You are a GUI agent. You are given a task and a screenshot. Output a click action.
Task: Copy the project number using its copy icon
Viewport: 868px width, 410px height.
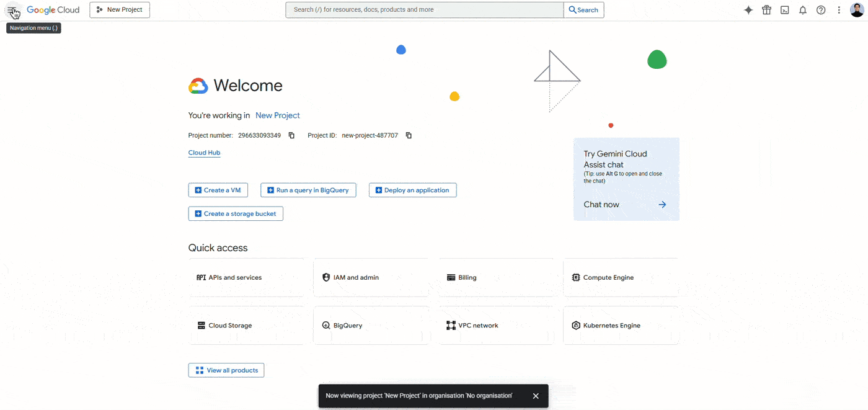tap(291, 135)
